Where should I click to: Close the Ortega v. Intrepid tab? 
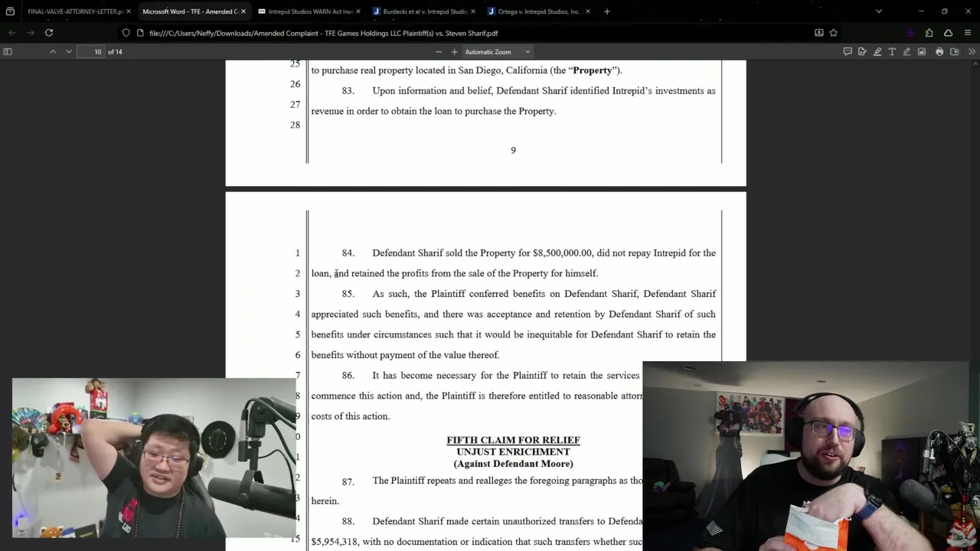588,11
